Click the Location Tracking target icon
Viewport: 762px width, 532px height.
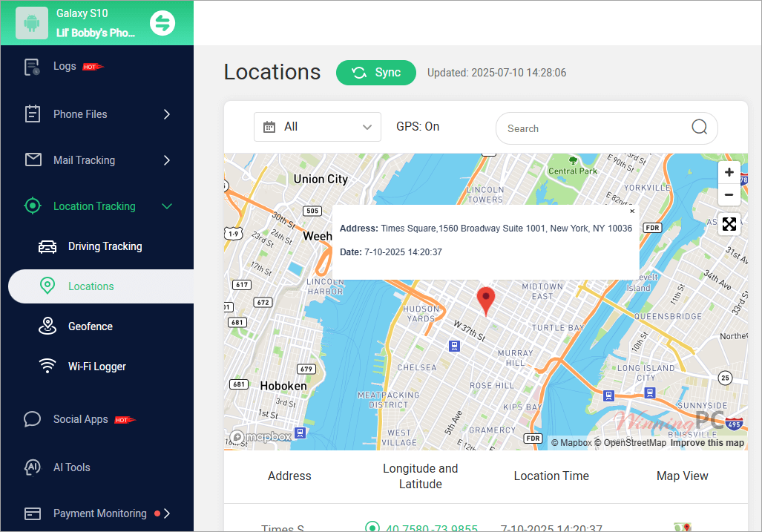[33, 206]
